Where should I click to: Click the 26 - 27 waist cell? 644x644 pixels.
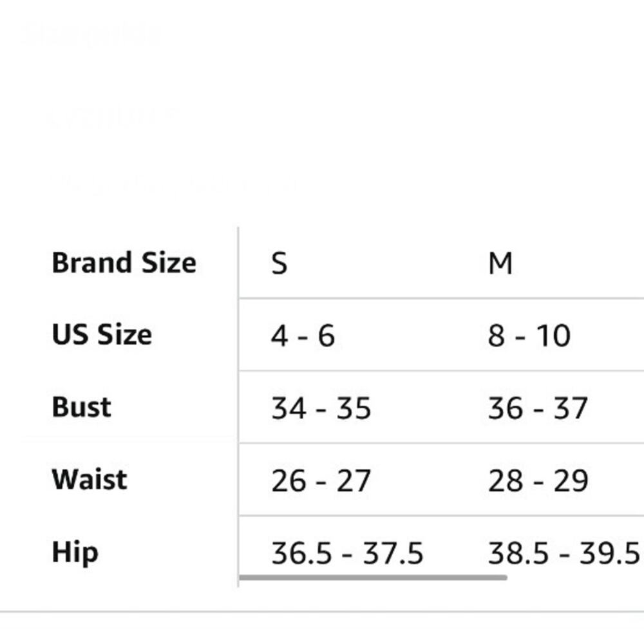(321, 480)
